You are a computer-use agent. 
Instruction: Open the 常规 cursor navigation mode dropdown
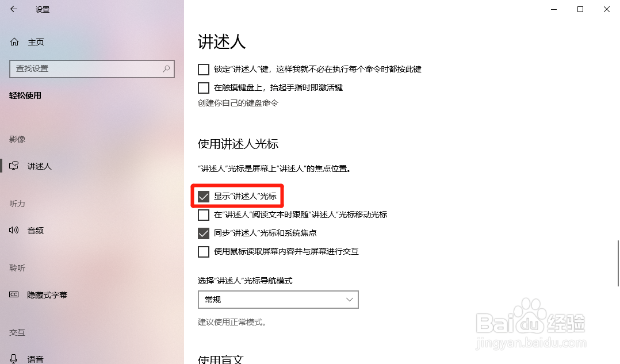coord(278,300)
